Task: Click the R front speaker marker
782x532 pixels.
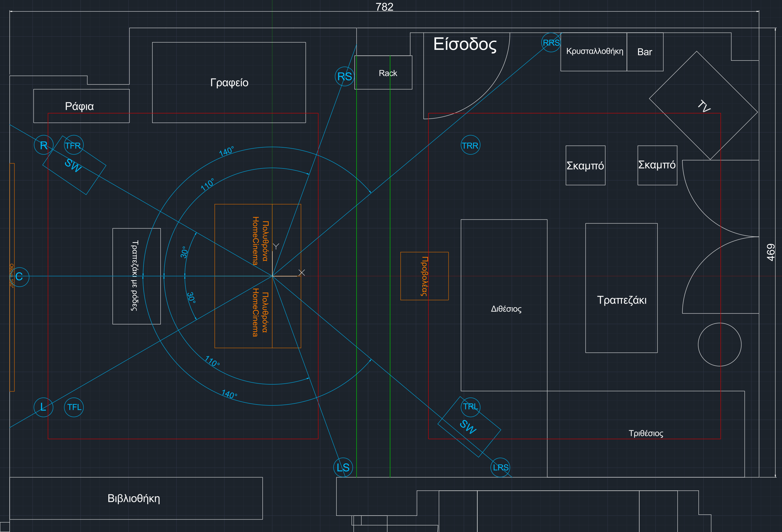Action: point(44,145)
